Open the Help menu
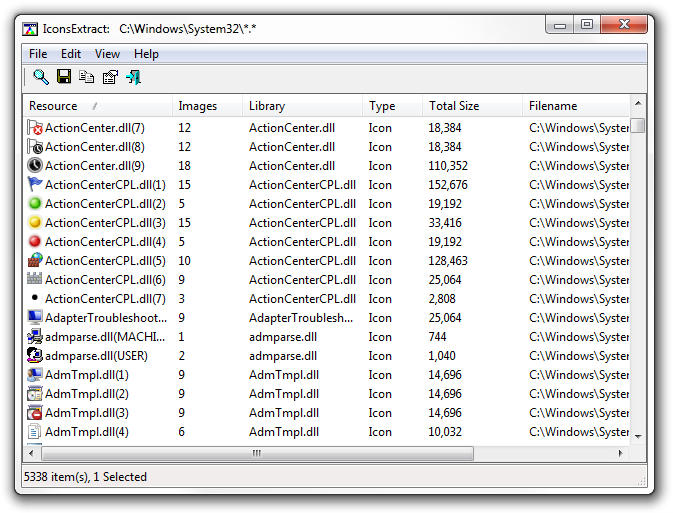The image size is (673, 513). [x=146, y=54]
